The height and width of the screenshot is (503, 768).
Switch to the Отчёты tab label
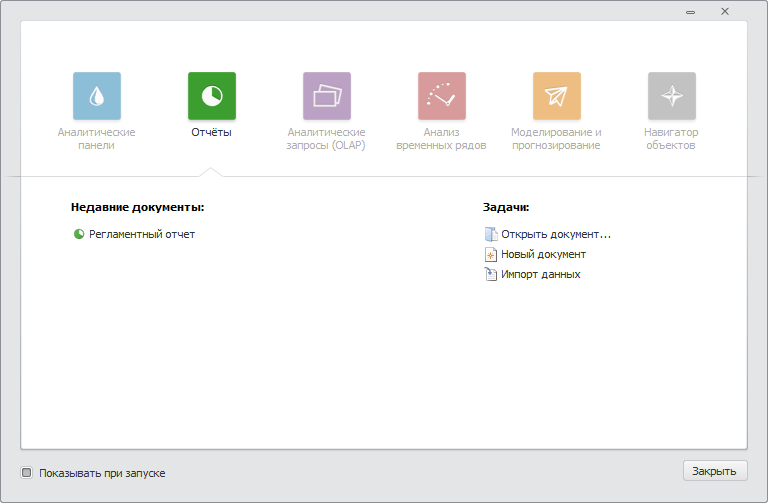point(211,132)
